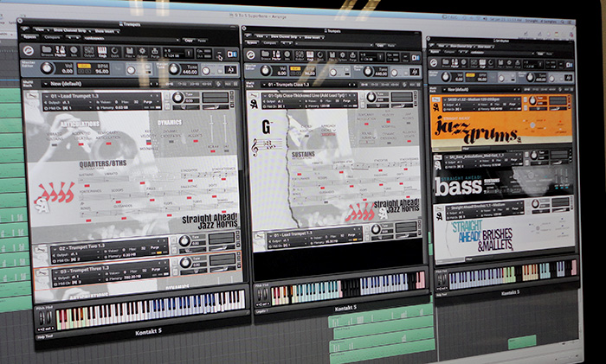Open View dropdown in middle Trumpets window

click(261, 36)
